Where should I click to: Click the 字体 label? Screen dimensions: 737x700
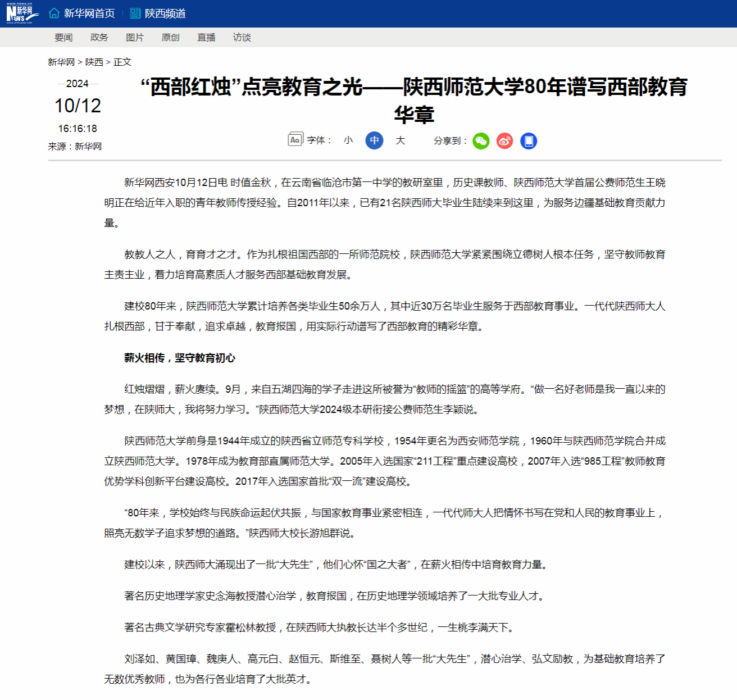tap(319, 140)
